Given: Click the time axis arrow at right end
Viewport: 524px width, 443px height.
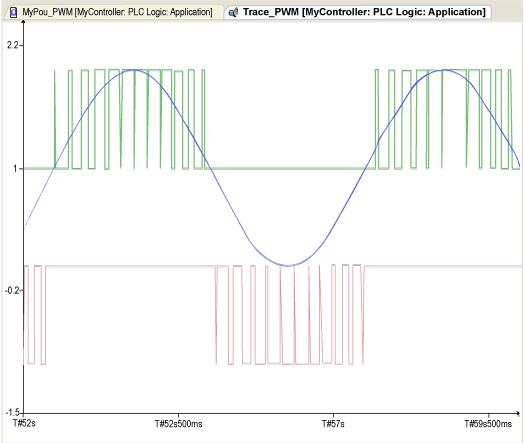Looking at the screenshot, I should pos(518,413).
